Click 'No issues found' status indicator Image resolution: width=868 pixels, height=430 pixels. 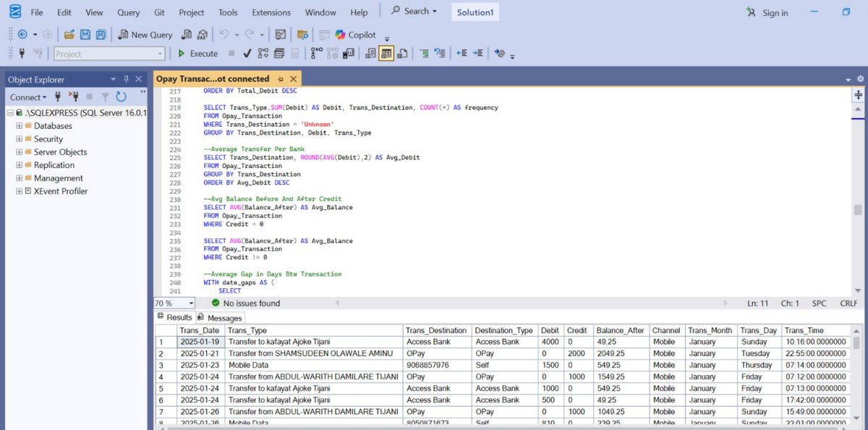(245, 303)
